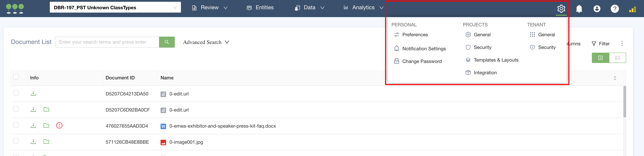Open Change Password link
644x156 pixels.
(422, 61)
